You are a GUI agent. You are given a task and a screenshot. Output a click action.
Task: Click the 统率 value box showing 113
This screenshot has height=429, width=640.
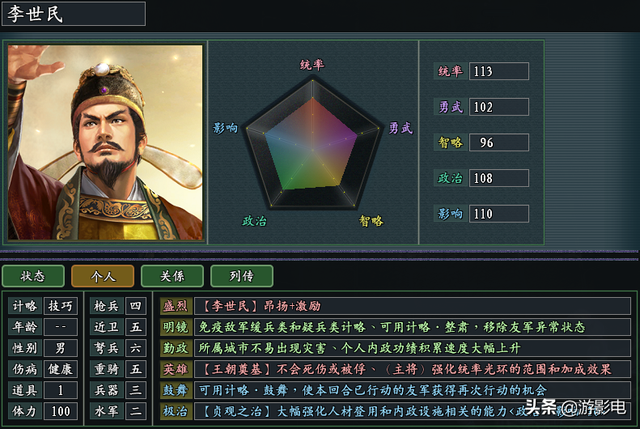(498, 71)
